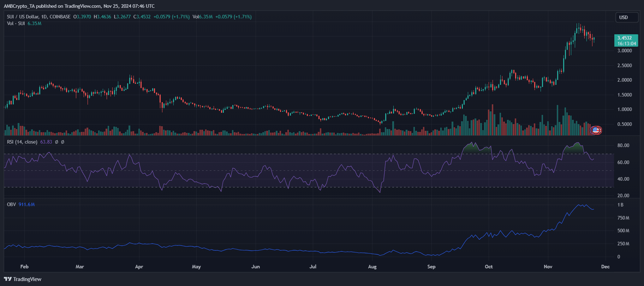The height and width of the screenshot is (286, 644).
Task: Click the 1.5000 price axis label
Action: 625,95
